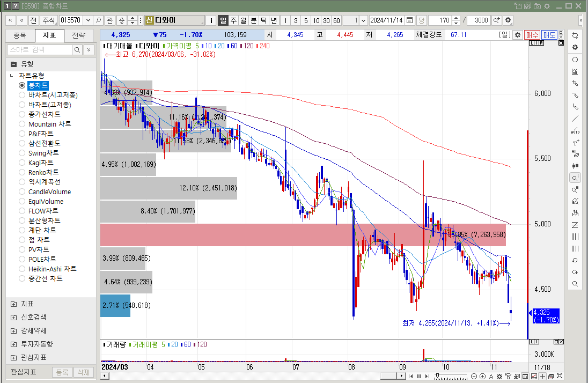Select Renko차트 radio option

click(x=22, y=172)
